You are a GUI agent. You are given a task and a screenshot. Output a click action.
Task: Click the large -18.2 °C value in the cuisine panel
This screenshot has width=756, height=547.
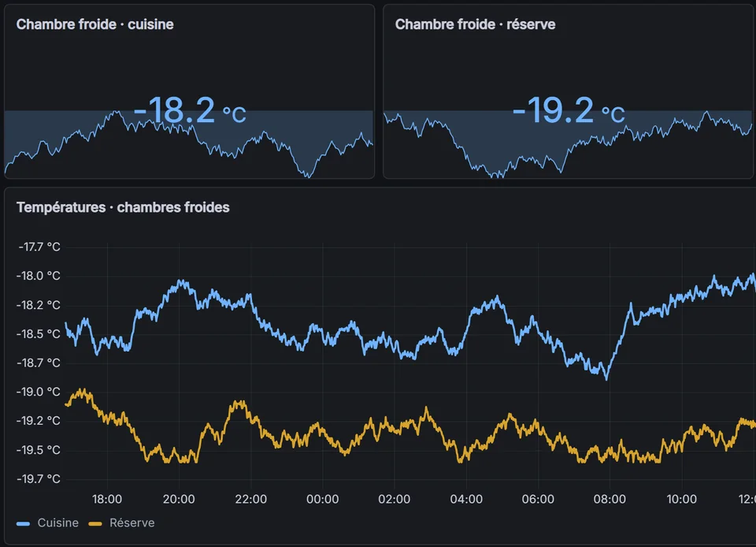(x=190, y=110)
